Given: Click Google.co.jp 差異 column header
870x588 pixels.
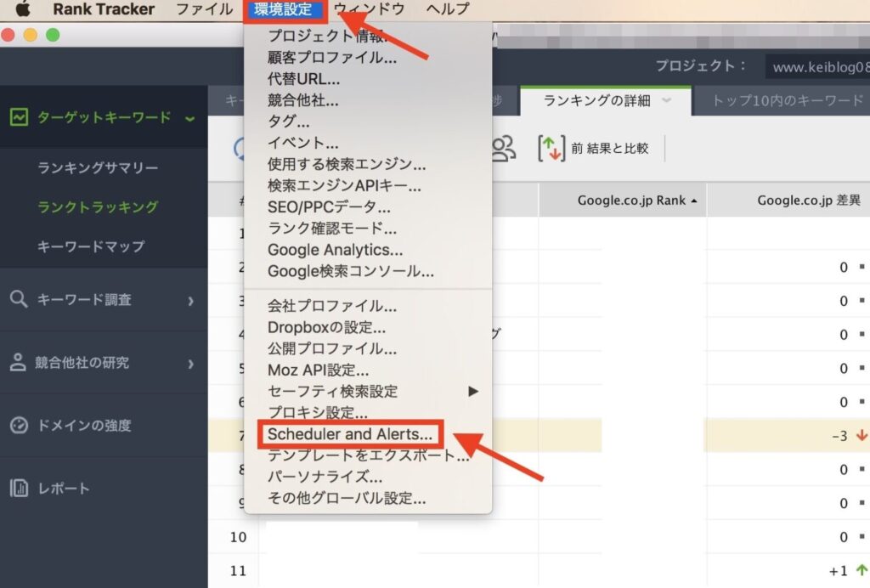Looking at the screenshot, I should [809, 201].
